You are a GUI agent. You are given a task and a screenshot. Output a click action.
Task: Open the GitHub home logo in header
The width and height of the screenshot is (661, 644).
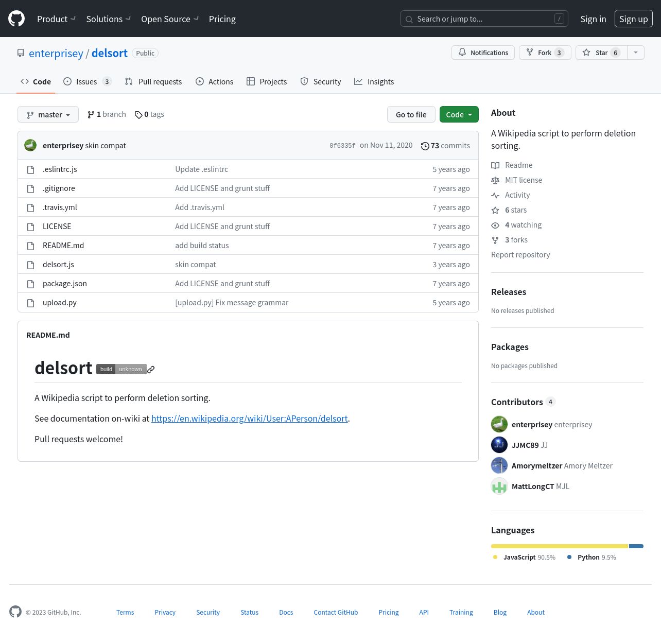[16, 19]
